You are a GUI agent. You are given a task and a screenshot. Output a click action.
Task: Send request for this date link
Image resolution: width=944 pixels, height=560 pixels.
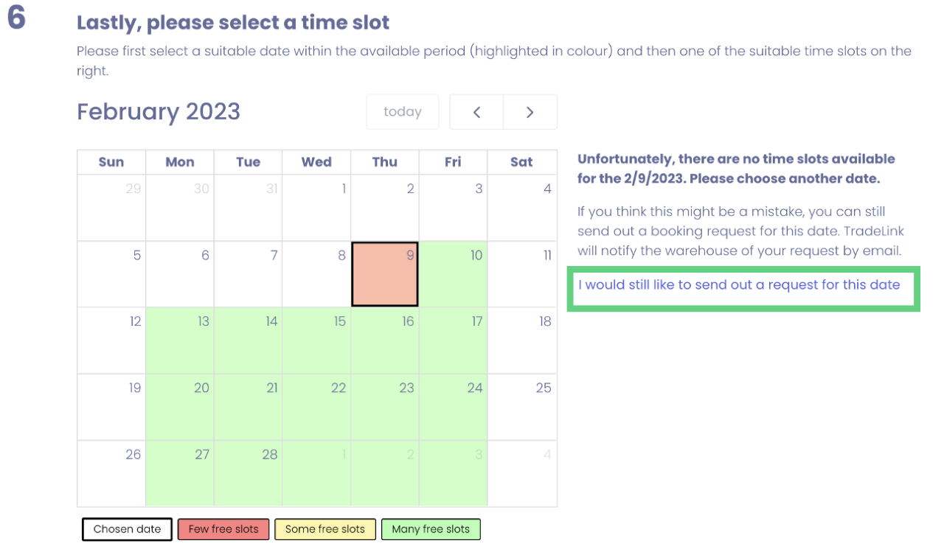pyautogui.click(x=739, y=285)
